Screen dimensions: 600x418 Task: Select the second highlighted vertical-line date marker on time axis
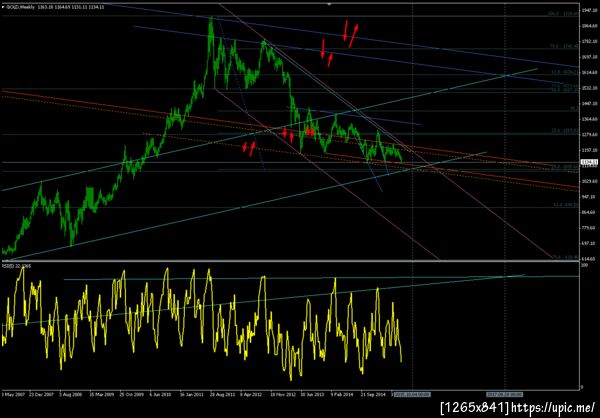pos(505,394)
